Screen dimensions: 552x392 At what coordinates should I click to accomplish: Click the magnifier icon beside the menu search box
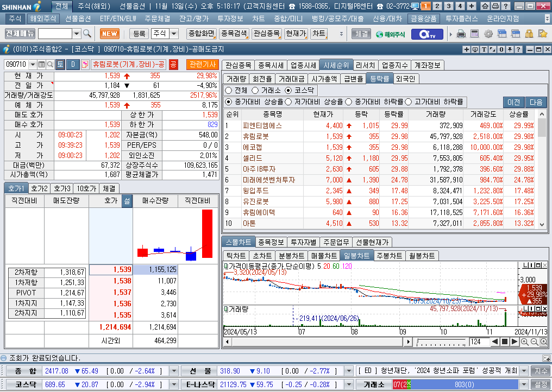point(87,34)
